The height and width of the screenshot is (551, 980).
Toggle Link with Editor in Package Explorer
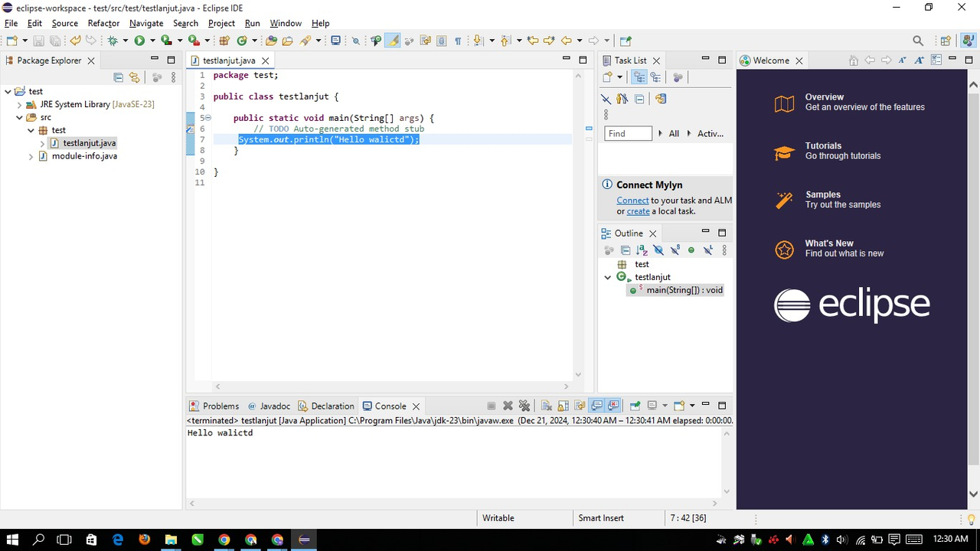[x=135, y=77]
